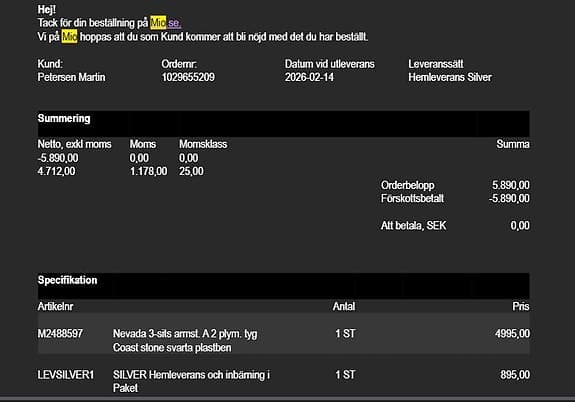
Task: Select Att betala amount 0,00
Action: coord(520,225)
